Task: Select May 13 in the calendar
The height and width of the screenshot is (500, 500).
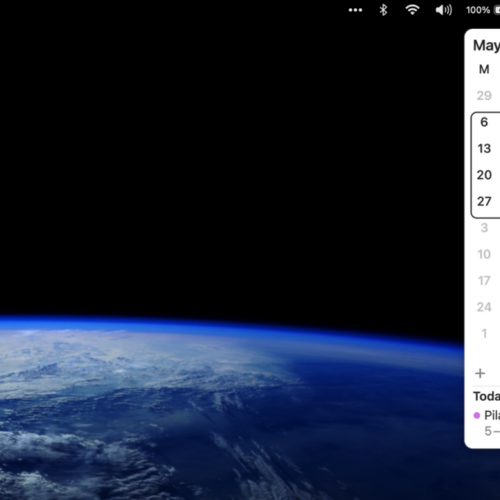Action: point(484,148)
